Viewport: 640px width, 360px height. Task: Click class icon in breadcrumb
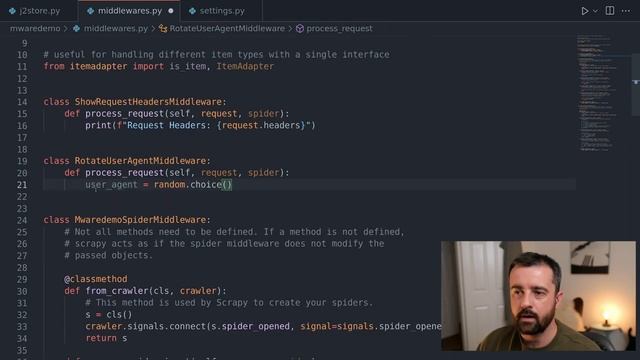coord(163,29)
